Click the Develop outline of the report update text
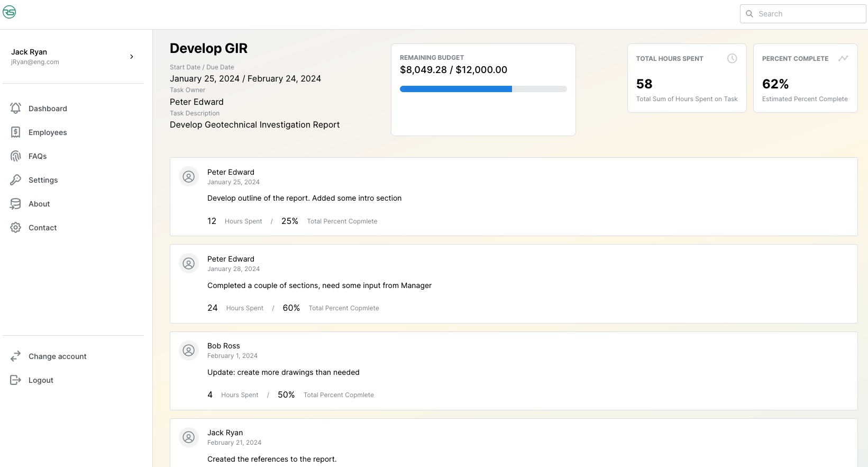Image resolution: width=868 pixels, height=467 pixels. tap(304, 198)
